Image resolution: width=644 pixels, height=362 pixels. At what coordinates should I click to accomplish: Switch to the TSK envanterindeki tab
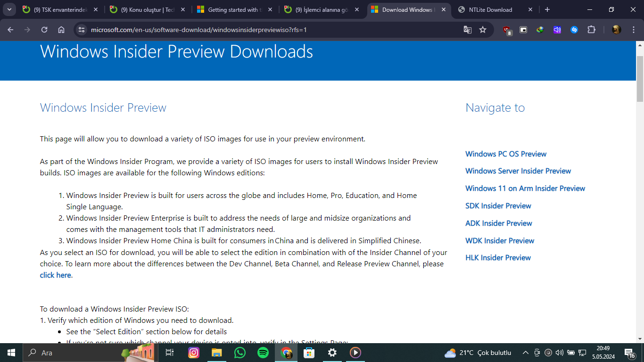60,9
